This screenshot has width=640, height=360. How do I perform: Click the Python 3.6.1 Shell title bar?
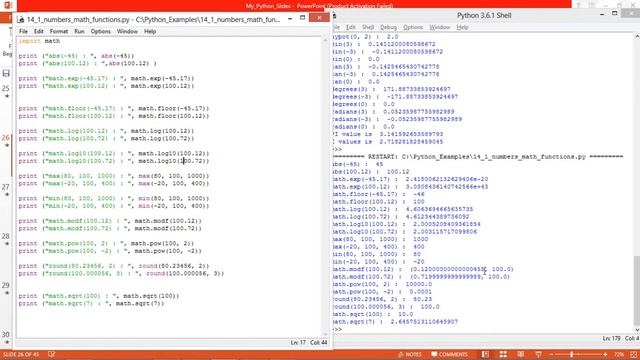pos(484,16)
